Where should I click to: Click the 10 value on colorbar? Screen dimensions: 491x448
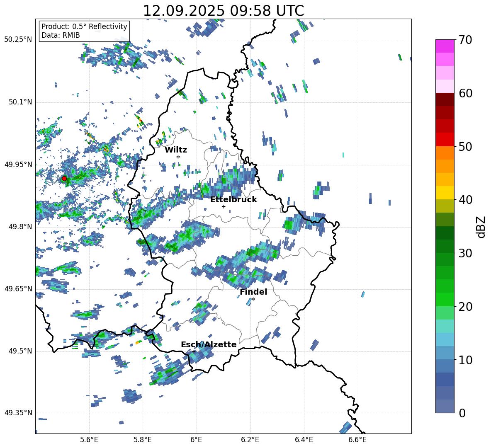click(466, 360)
